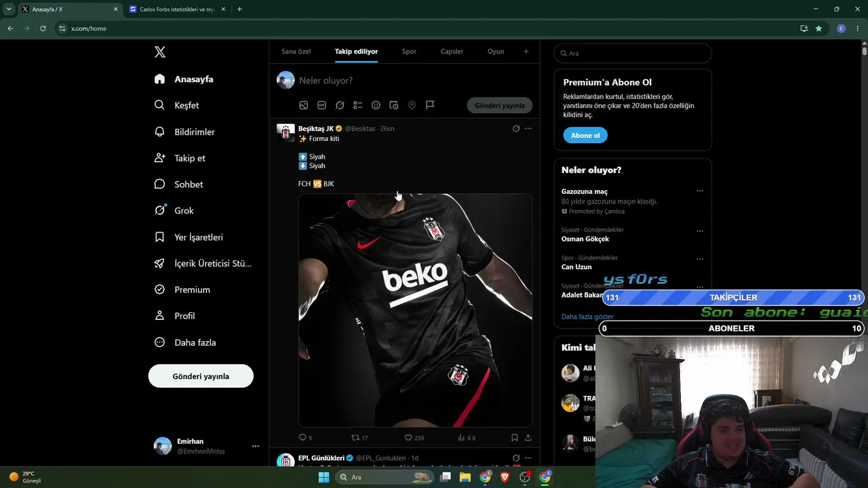Add a new timeline tab with plus
The image size is (868, 488).
pos(526,52)
